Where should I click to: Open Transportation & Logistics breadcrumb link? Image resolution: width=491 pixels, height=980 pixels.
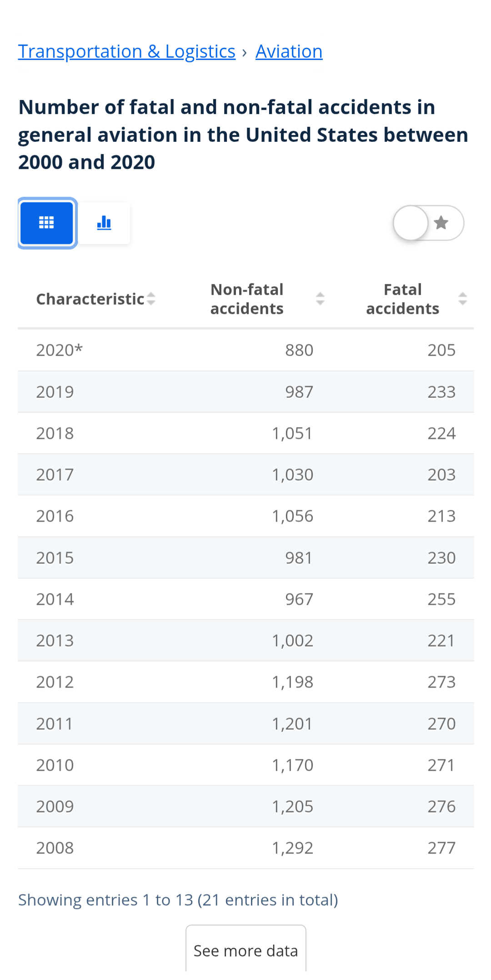click(x=127, y=51)
